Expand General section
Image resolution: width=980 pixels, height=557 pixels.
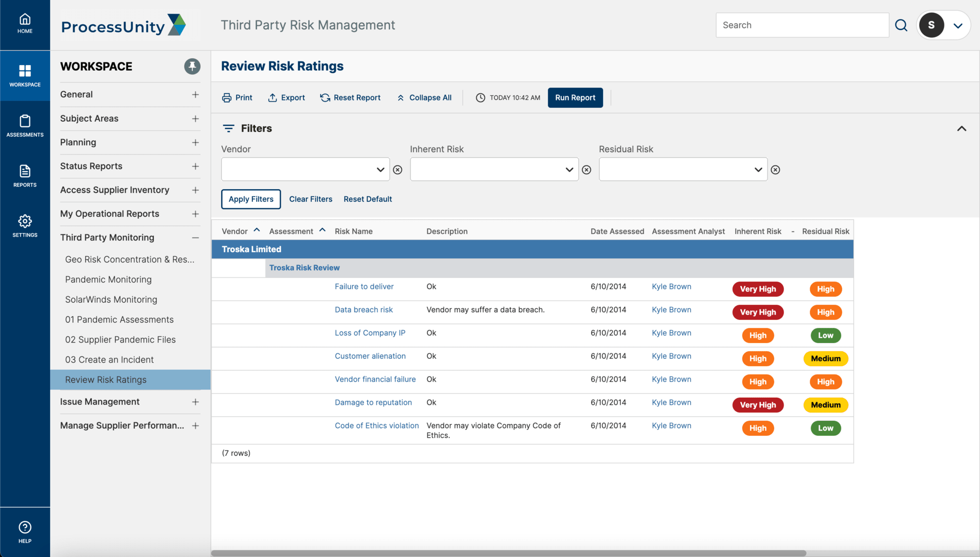click(195, 94)
